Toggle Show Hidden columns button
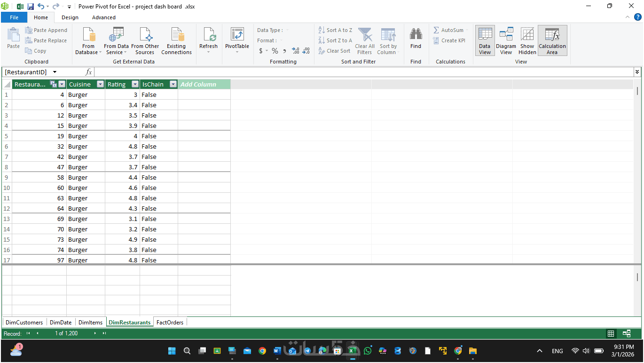Screen dimensions: 644x363 (x=527, y=40)
